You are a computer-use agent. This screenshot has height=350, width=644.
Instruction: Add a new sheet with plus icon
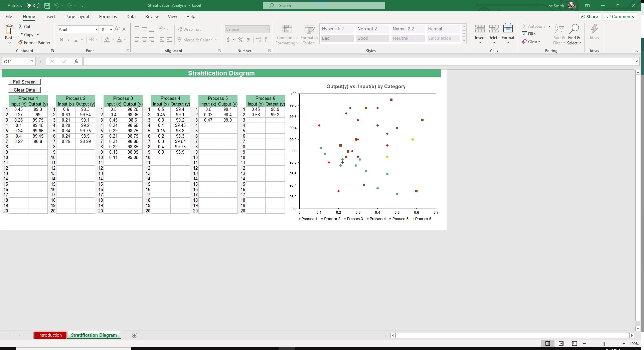pos(135,335)
